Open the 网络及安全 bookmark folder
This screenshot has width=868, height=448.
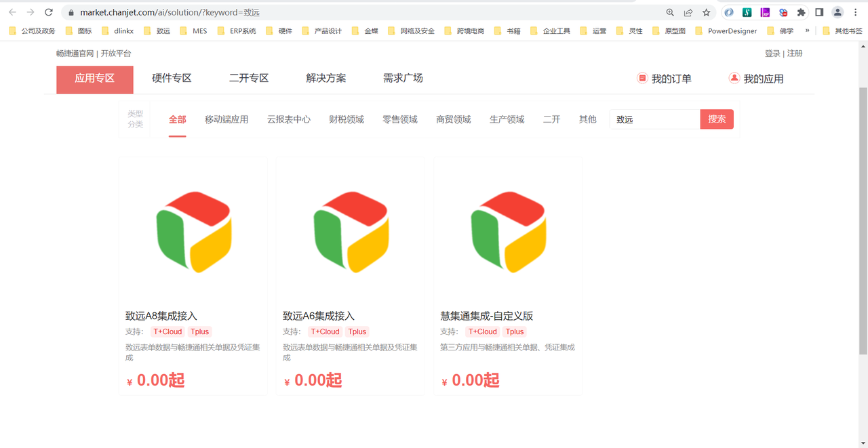point(410,30)
